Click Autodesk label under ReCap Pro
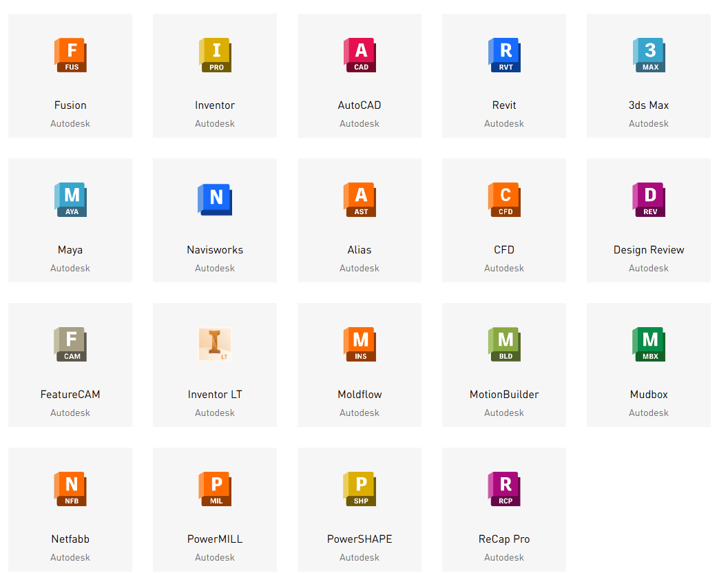The width and height of the screenshot is (728, 573). click(504, 558)
